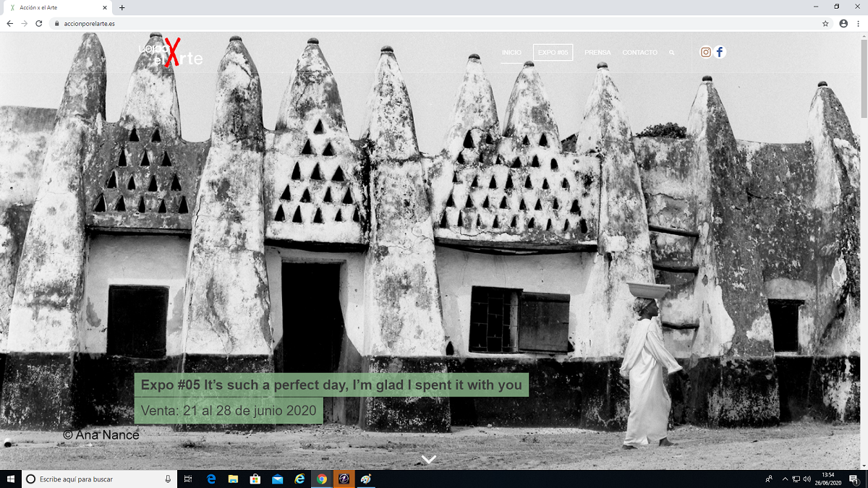Image resolution: width=868 pixels, height=488 pixels.
Task: Open the Instagram social link
Action: (706, 52)
